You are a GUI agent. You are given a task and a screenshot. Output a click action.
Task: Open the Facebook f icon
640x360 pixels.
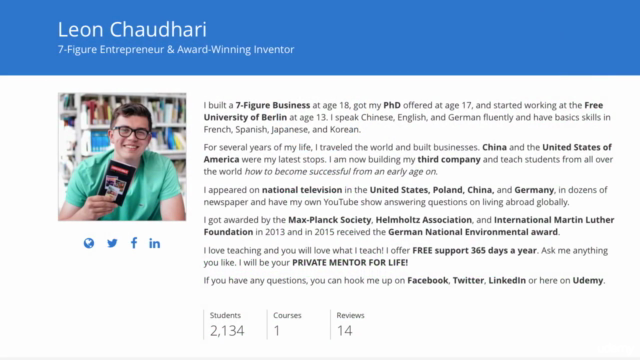click(x=134, y=243)
